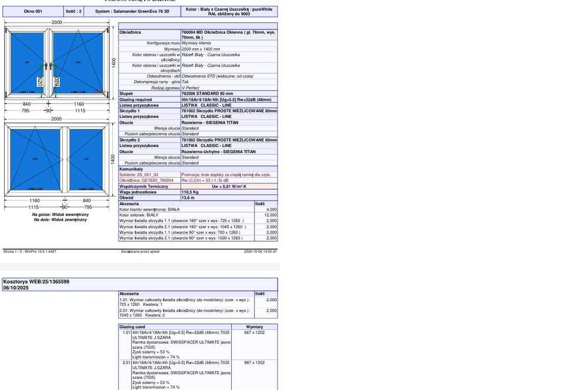Select the '06/10/2025' date under Kosztorys

coord(16,288)
